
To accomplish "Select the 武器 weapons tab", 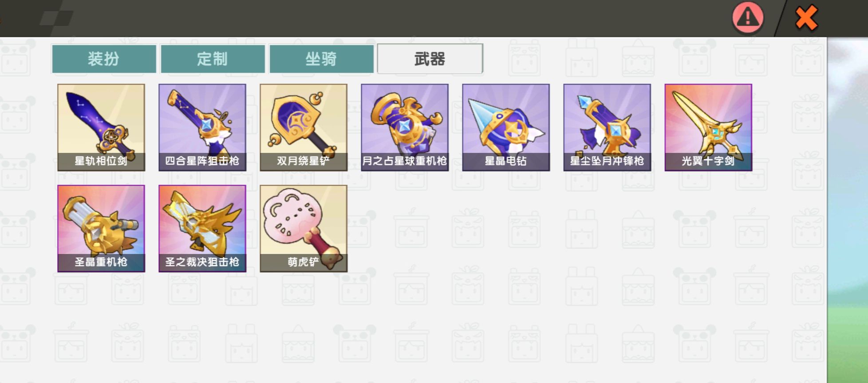I will point(430,59).
